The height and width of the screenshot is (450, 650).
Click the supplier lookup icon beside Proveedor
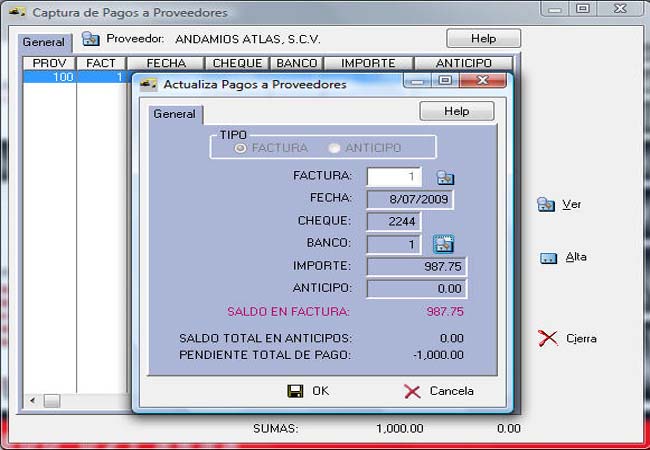(x=90, y=39)
